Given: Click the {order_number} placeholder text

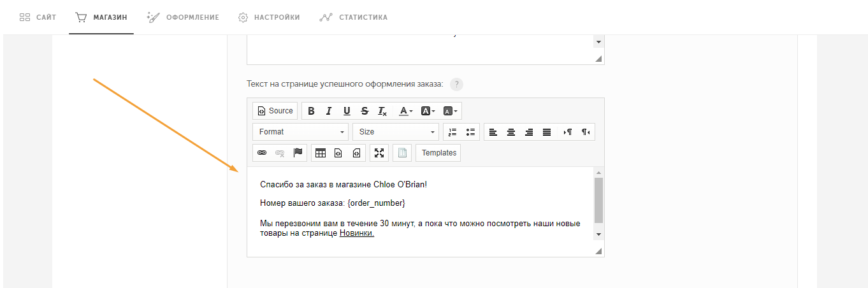Looking at the screenshot, I should click(x=377, y=203).
